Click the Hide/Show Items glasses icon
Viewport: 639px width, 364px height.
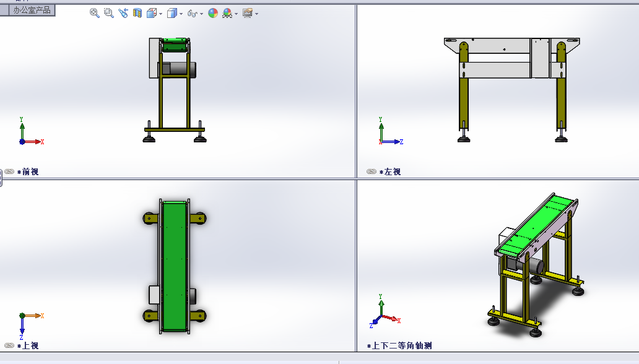click(193, 14)
